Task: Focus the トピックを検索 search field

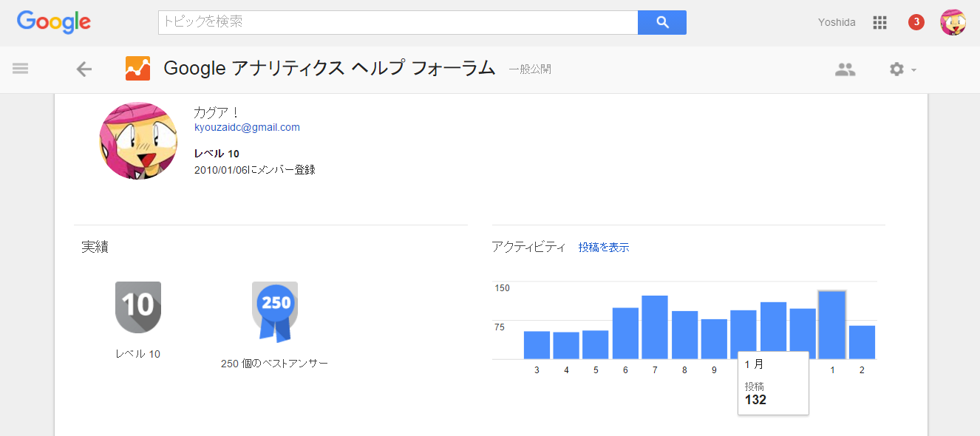Action: coord(398,22)
